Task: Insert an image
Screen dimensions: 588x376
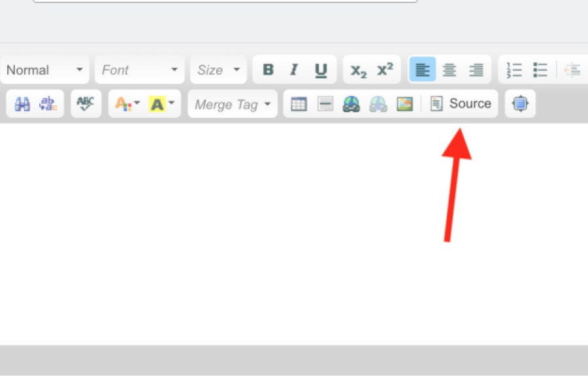Action: tap(404, 104)
